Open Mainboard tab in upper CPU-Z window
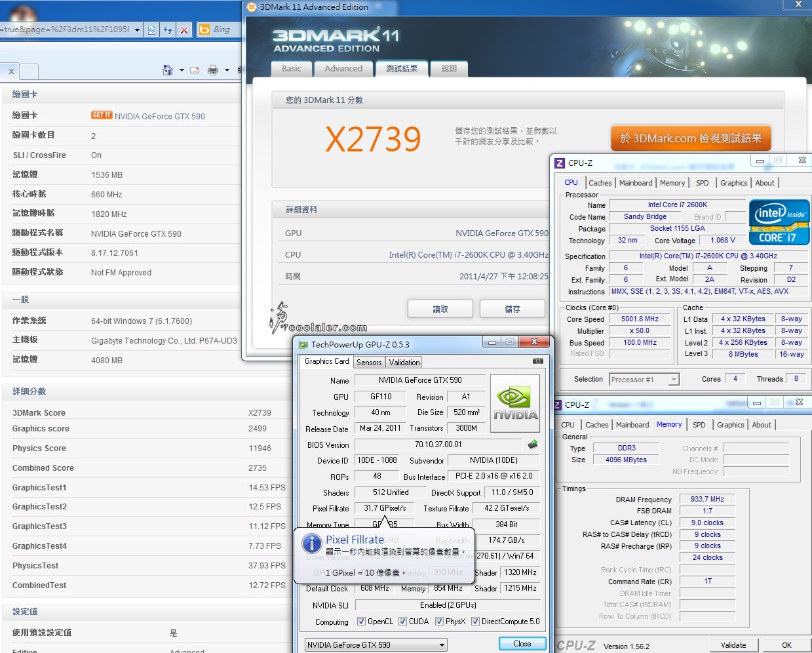The image size is (812, 653). [x=636, y=183]
